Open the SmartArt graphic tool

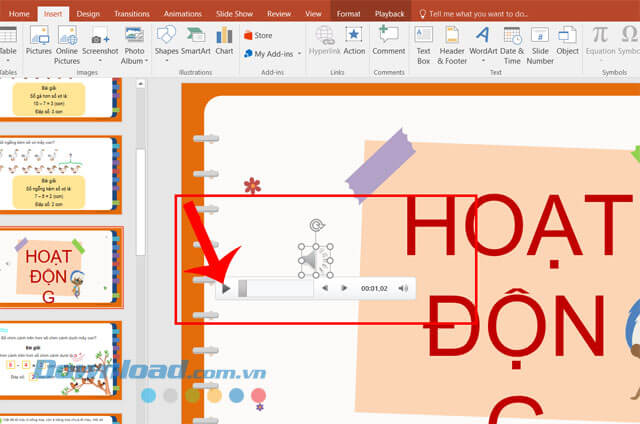(x=196, y=41)
